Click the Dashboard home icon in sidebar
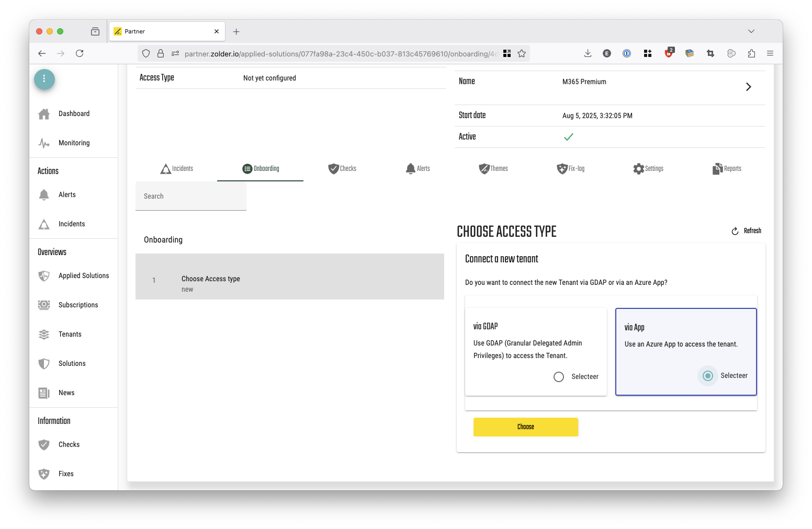 [44, 114]
